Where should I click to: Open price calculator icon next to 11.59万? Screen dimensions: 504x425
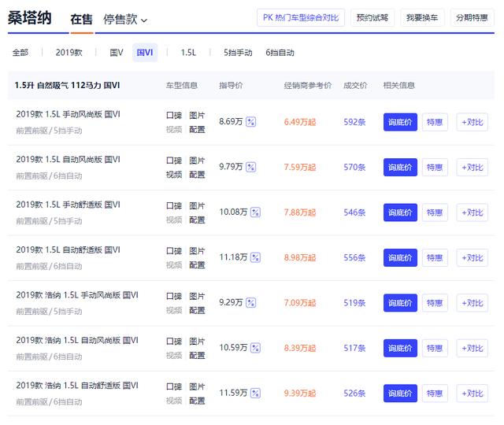pos(255,393)
